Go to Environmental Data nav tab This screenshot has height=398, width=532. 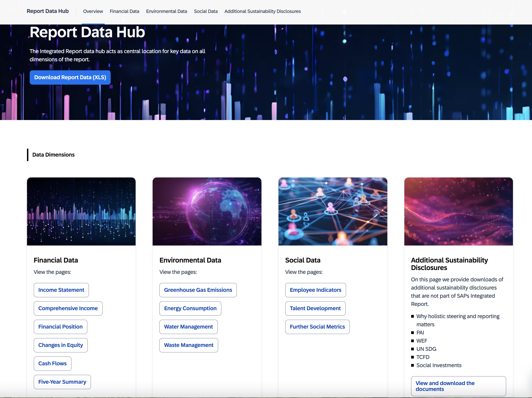166,11
